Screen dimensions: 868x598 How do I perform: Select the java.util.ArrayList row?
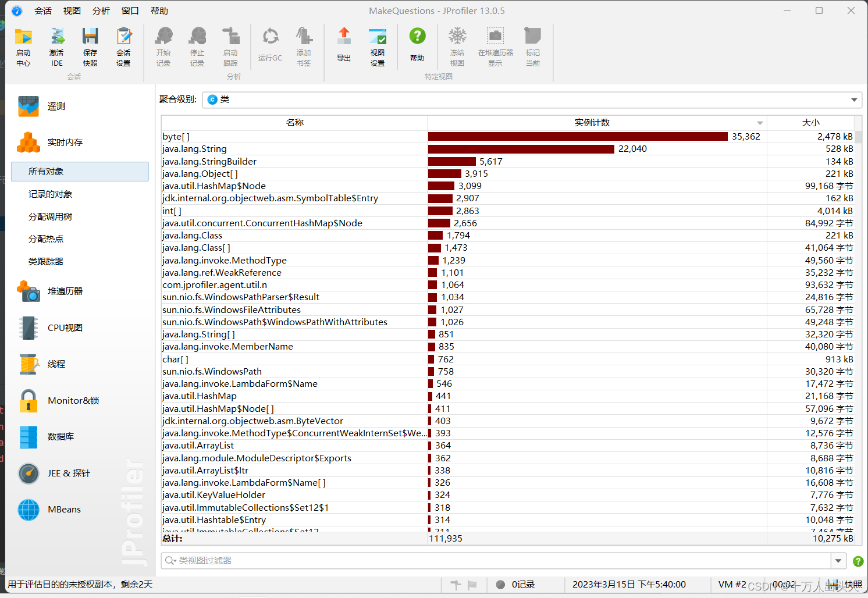[x=508, y=446]
